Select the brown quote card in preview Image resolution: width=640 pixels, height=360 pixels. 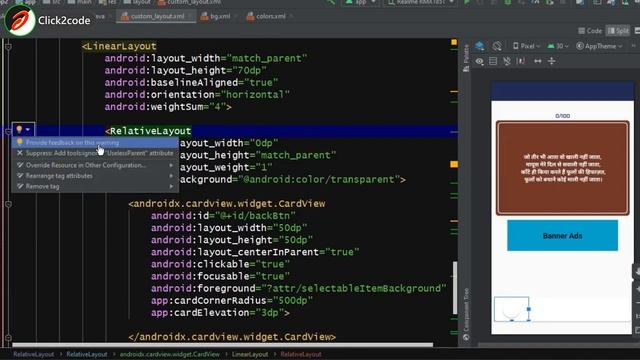coord(562,168)
